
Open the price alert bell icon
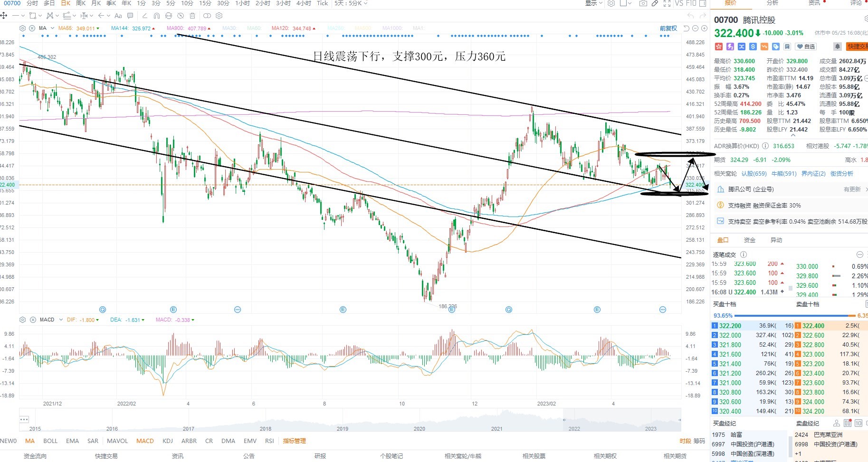click(x=837, y=46)
